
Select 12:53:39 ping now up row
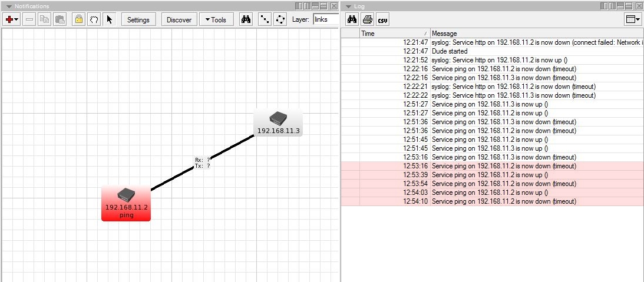[493, 175]
